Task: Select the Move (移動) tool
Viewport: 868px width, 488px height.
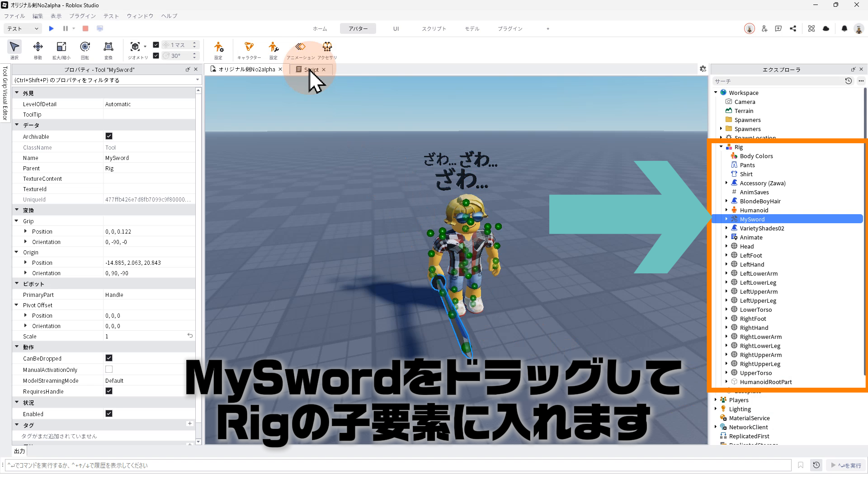Action: [x=38, y=50]
